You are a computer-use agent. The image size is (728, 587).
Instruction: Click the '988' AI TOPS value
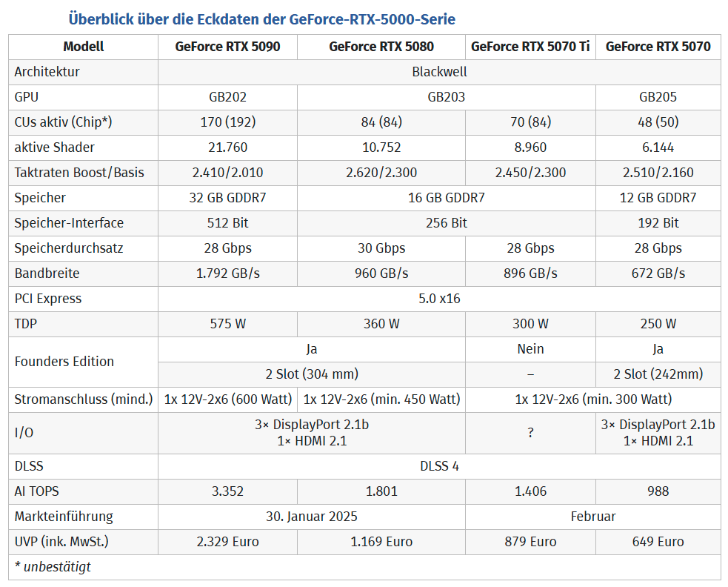(658, 491)
